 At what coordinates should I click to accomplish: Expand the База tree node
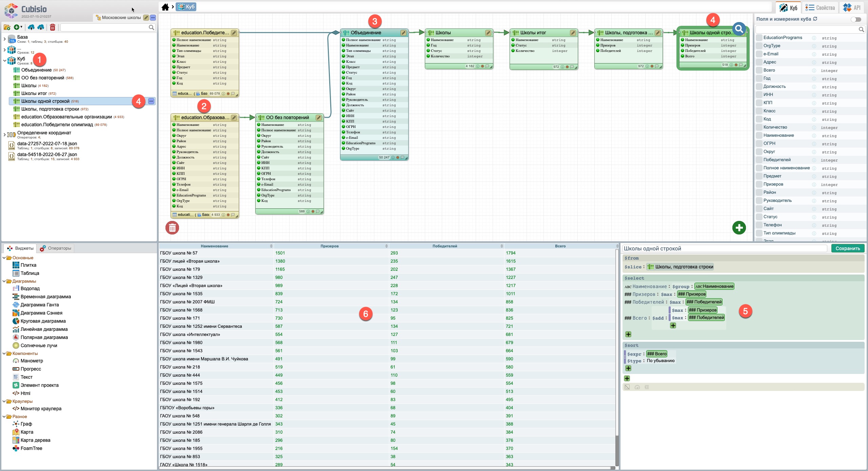coord(4,39)
